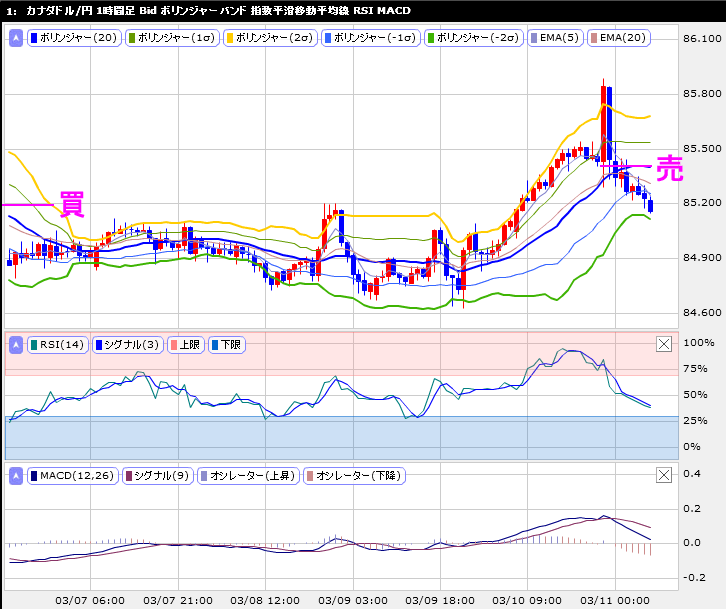Viewport: 726px width, 609px height.
Task: Collapse the RSI panel legend arrow
Action: point(16,345)
